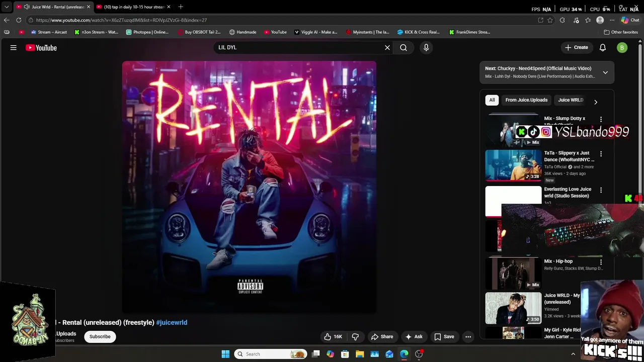Image resolution: width=644 pixels, height=362 pixels.
Task: Open the Windows Start menu
Action: point(225,354)
